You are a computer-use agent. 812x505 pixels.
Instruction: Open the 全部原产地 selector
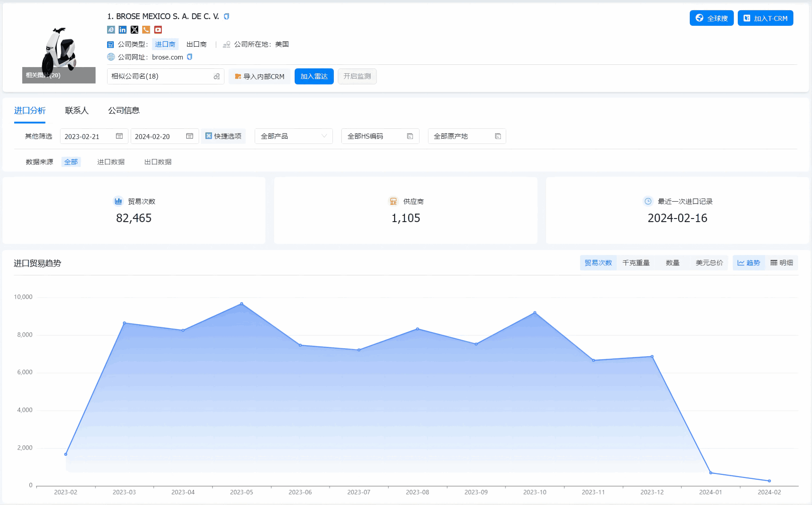tap(467, 136)
